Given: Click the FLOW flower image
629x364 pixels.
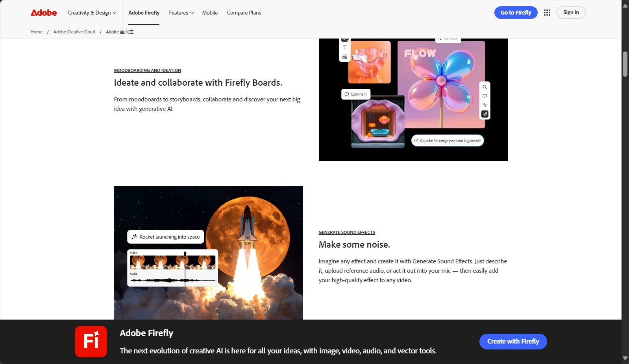Looking at the screenshot, I should click(x=441, y=85).
